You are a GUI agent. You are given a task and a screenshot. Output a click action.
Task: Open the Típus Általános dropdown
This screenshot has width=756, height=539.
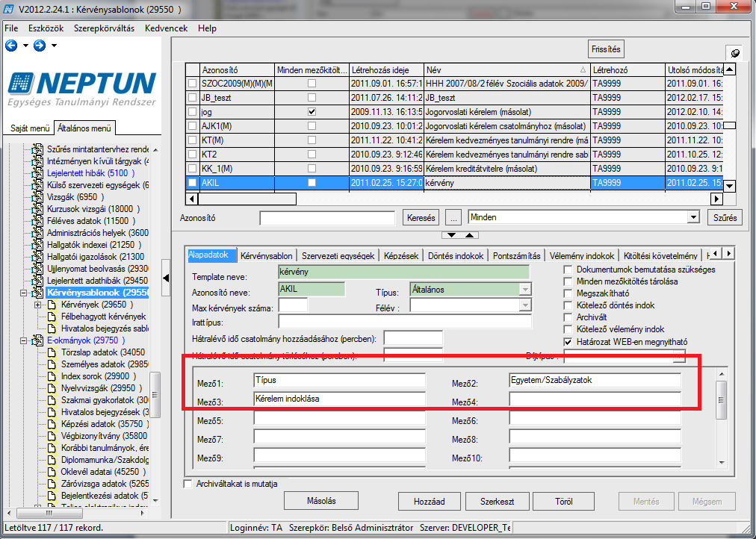[x=525, y=290]
